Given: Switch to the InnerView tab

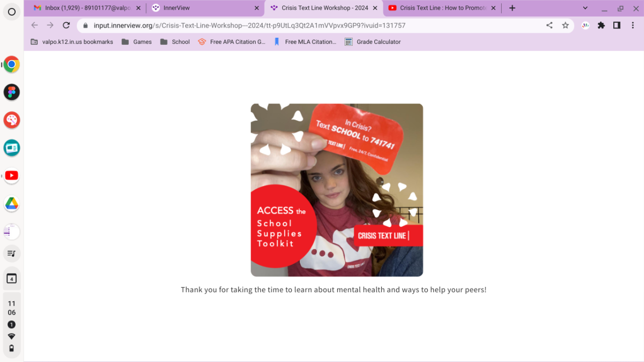Looking at the screenshot, I should pyautogui.click(x=205, y=8).
